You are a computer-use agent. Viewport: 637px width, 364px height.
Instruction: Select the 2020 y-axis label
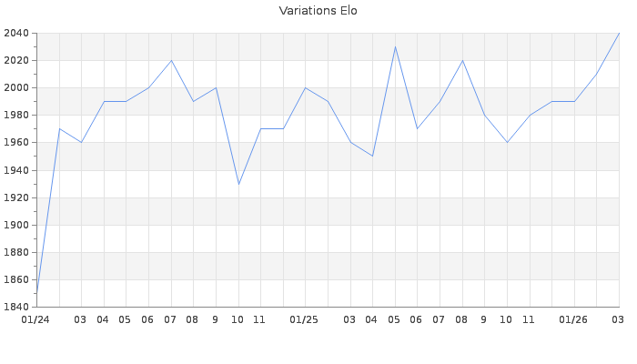click(16, 61)
